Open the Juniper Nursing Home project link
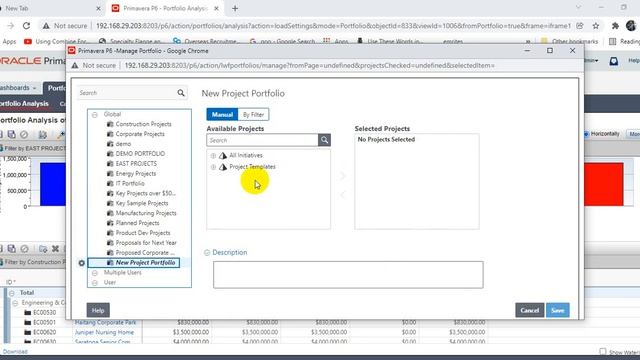640x360 pixels. [x=104, y=332]
